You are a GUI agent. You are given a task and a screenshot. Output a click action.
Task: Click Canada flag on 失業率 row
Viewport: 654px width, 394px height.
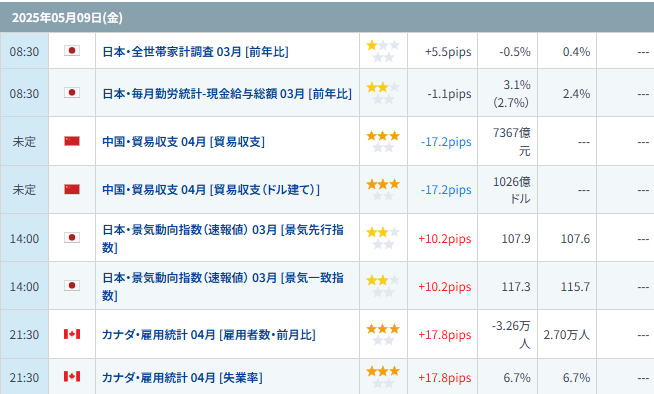point(72,376)
